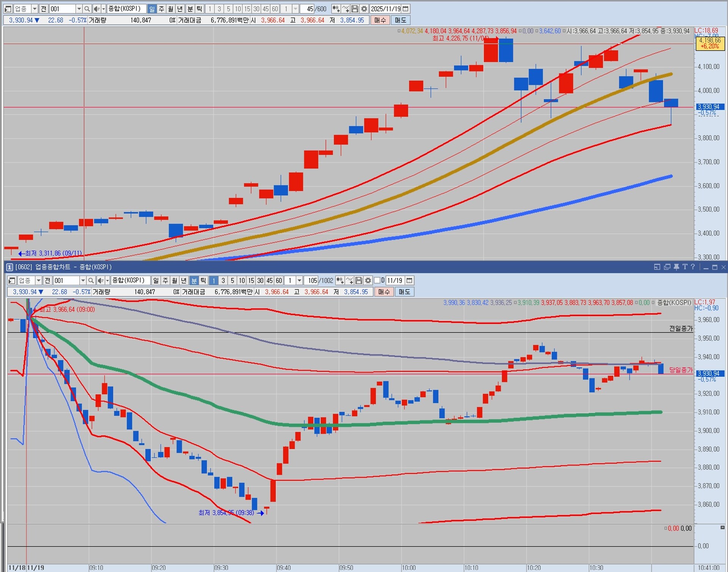The image size is (728, 572).
Task: Toggle the D checkbox in lower toolbar
Action: 377,280
